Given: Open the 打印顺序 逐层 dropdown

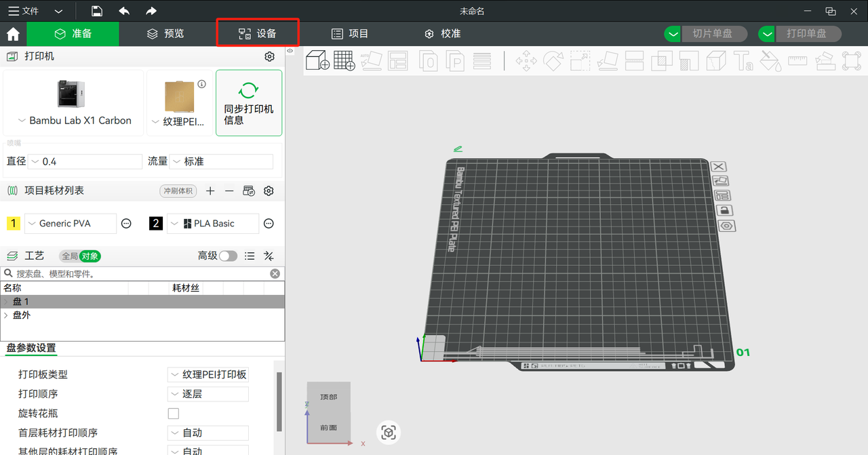Looking at the screenshot, I should 208,394.
